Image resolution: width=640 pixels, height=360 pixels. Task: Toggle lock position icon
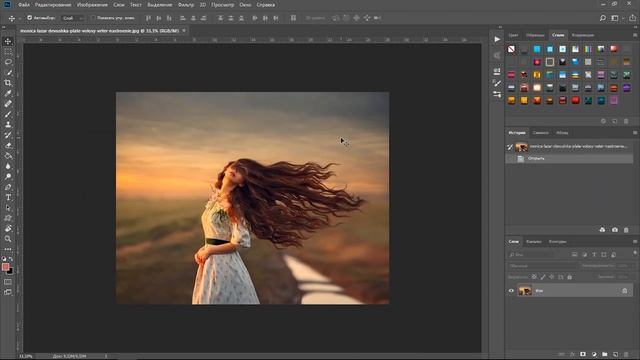tap(552, 277)
